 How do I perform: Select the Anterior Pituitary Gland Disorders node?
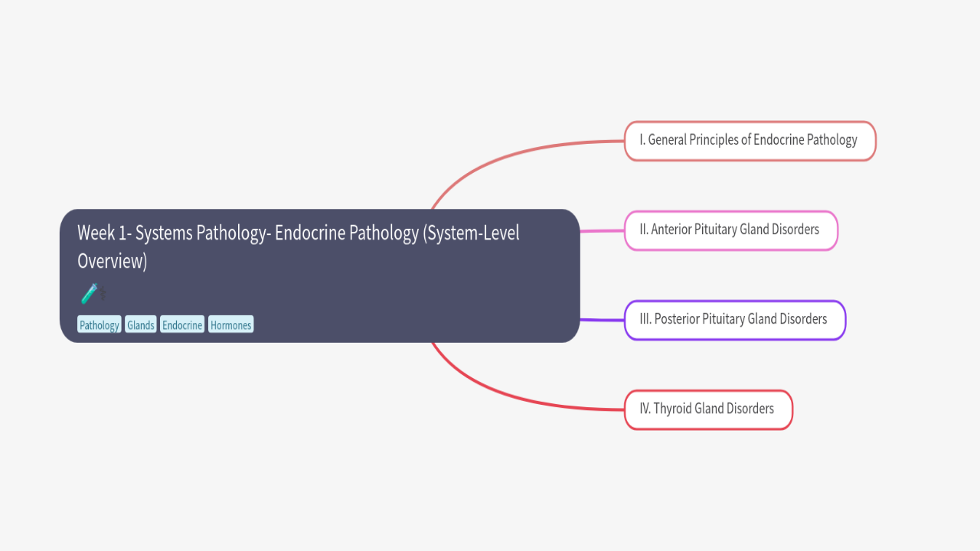[731, 230]
